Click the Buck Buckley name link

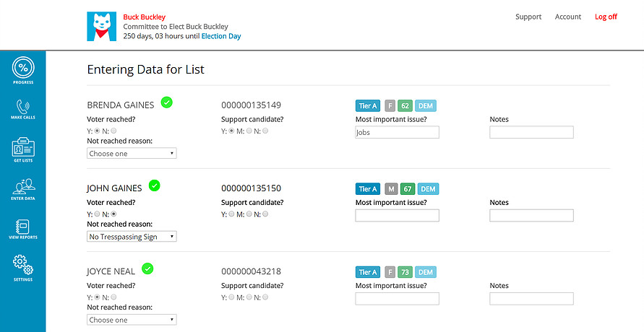pyautogui.click(x=144, y=17)
